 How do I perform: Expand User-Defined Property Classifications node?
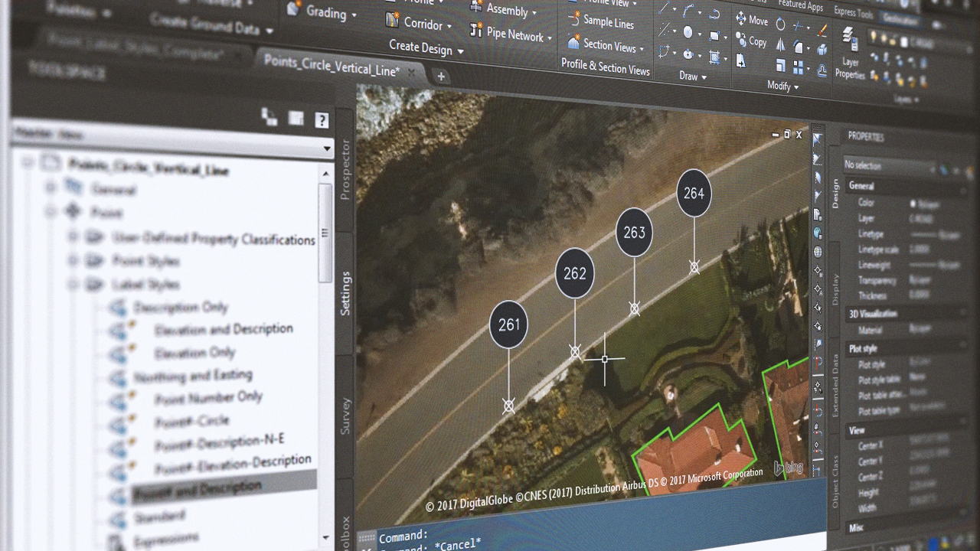(73, 236)
